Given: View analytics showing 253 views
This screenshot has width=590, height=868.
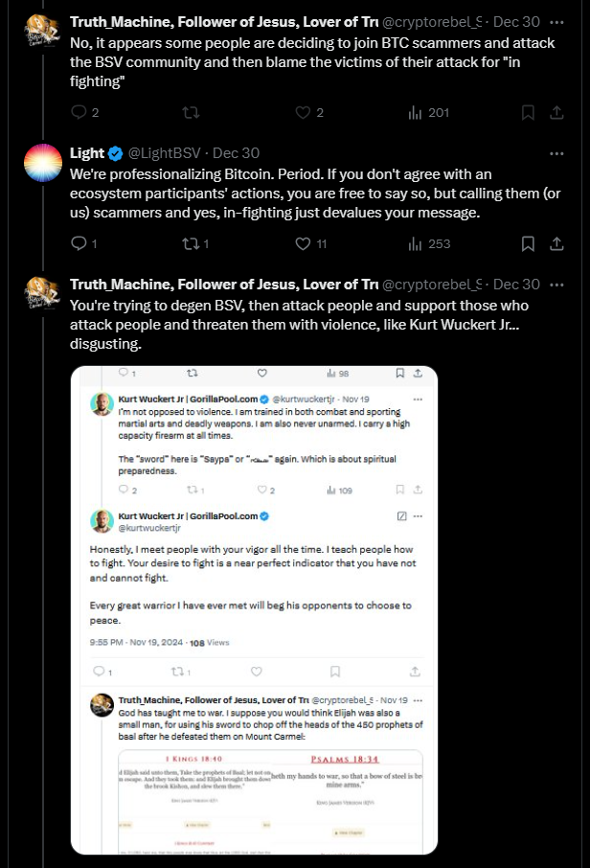Looking at the screenshot, I should 429,243.
